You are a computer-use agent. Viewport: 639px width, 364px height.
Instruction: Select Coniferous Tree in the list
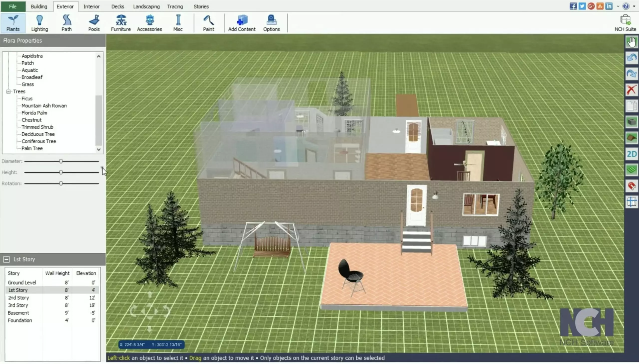tap(38, 141)
